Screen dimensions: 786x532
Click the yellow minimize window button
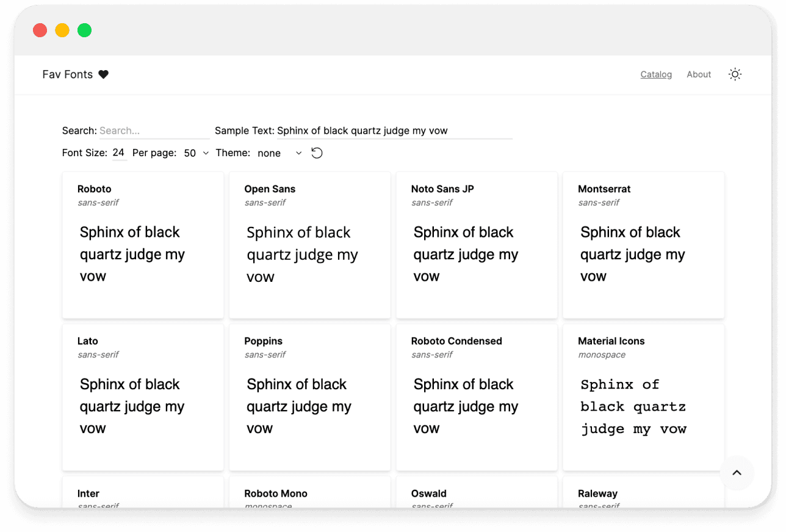[x=62, y=30]
